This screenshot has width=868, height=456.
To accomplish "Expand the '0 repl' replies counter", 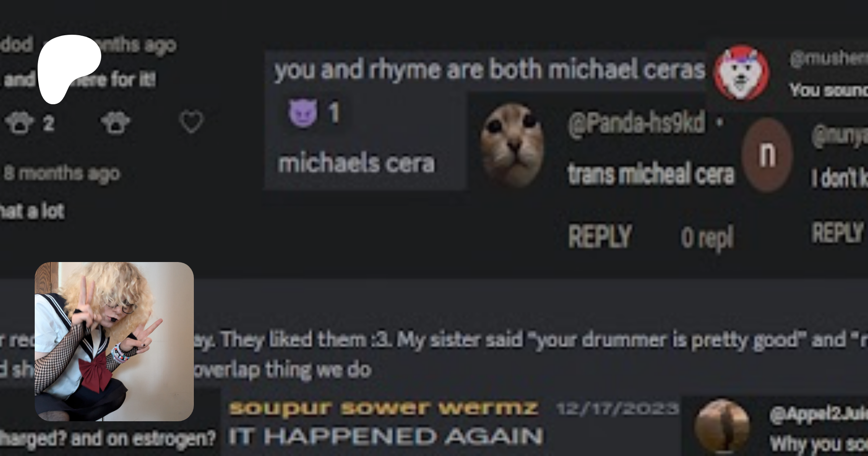I will click(x=707, y=237).
